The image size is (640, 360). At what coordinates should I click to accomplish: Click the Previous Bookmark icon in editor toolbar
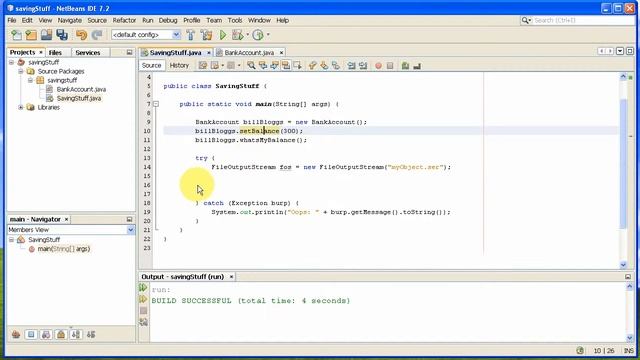[x=313, y=65]
